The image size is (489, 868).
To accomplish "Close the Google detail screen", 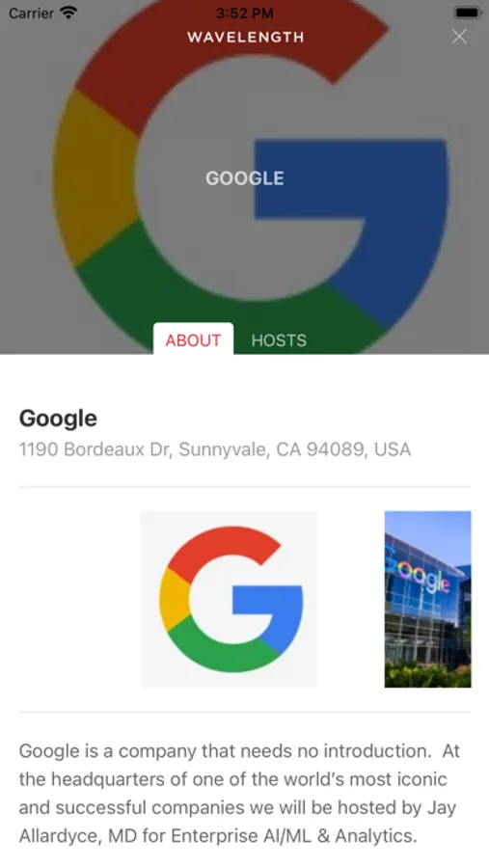I will pyautogui.click(x=459, y=37).
